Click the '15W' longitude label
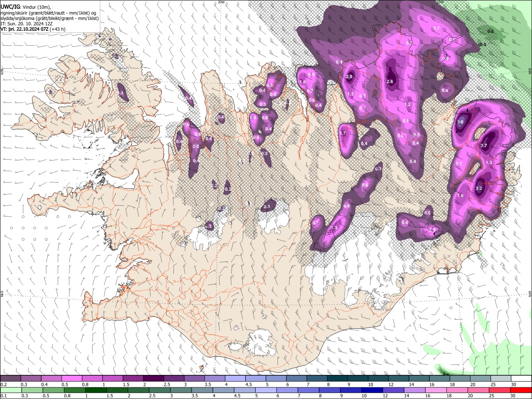This screenshot has height=399, width=532. 441,2
